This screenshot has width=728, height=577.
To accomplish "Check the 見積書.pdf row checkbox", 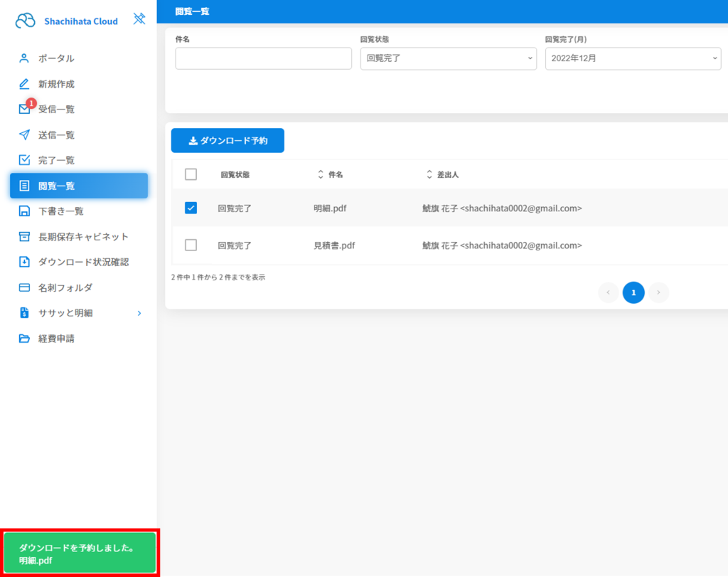I will tap(191, 245).
